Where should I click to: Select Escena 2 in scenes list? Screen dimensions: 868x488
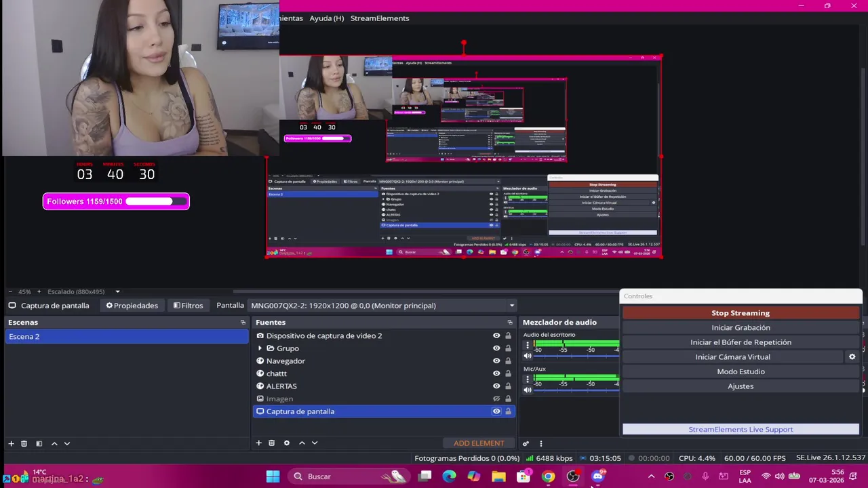[127, 336]
